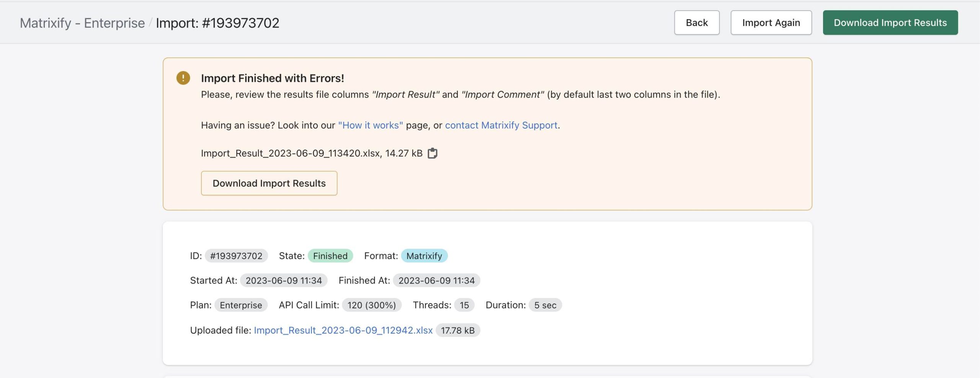
Task: Click the API Call Limit 120 (300%) badge
Action: click(371, 305)
